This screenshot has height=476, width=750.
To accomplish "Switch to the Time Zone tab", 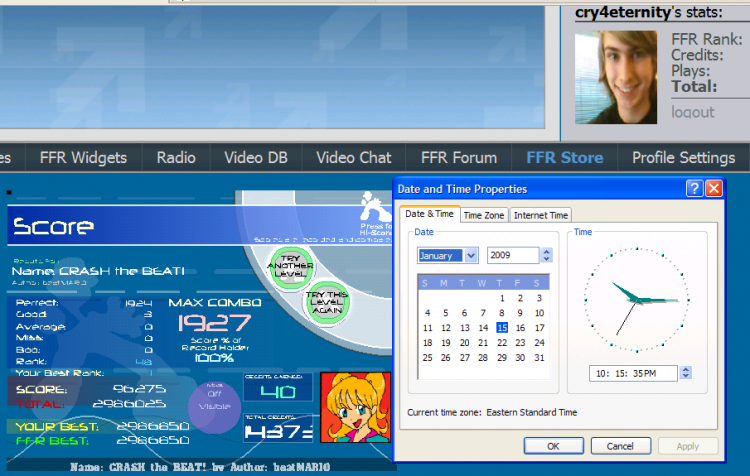I will [x=484, y=215].
